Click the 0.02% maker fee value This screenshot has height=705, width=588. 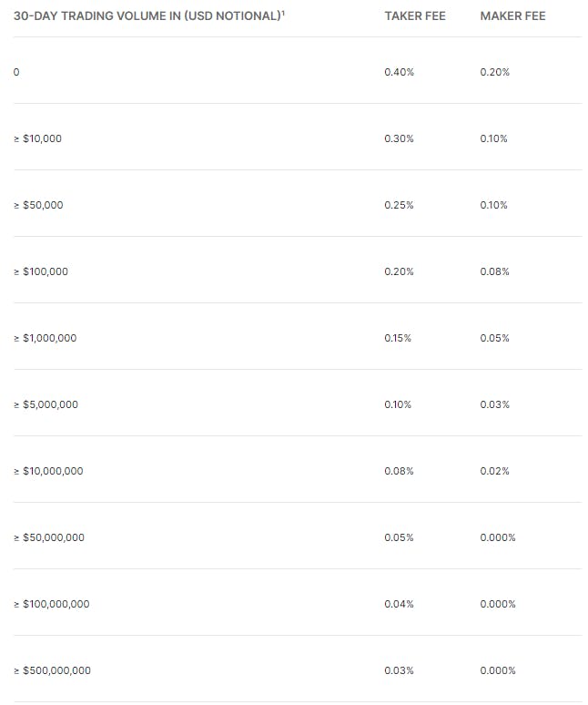pos(494,471)
